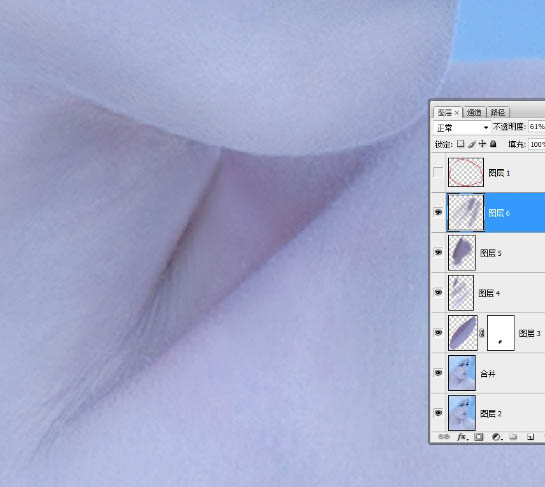The image size is (545, 487).
Task: Click the 不透明度 opacity label
Action: click(x=509, y=127)
